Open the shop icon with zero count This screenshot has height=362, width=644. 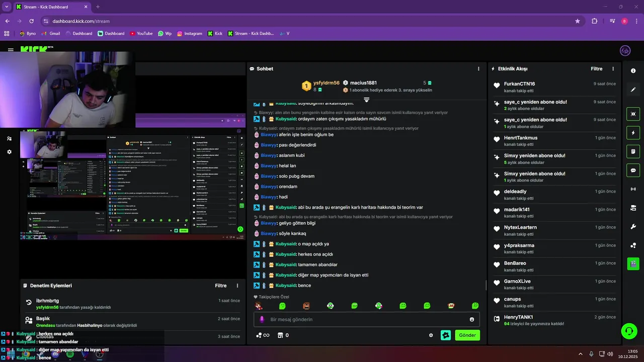[283, 335]
